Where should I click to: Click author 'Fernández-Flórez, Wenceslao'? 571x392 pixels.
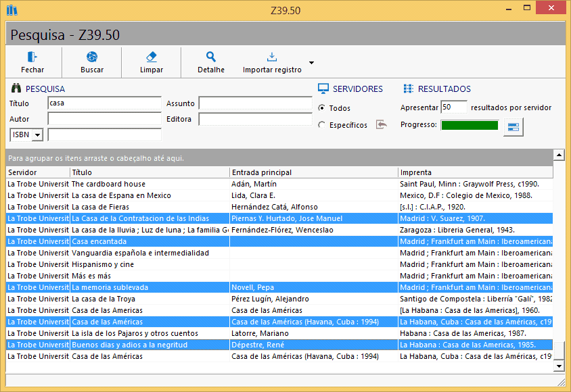(x=282, y=230)
